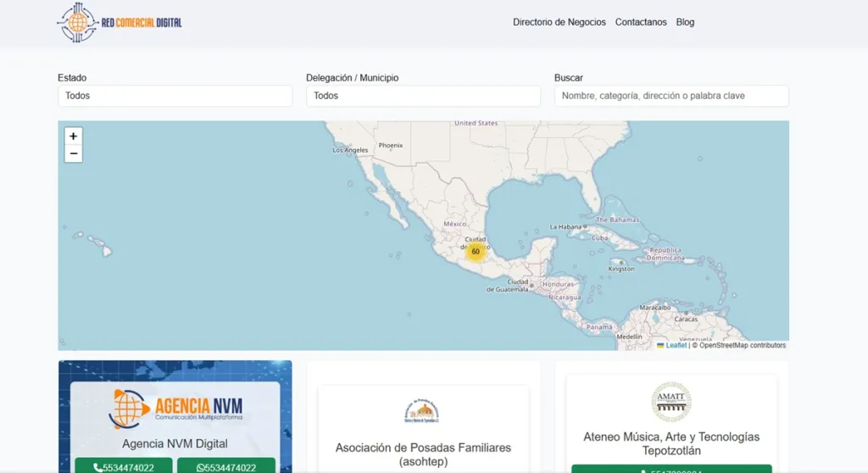Click the Agencia NVM logo image
868x473 pixels.
175,408
